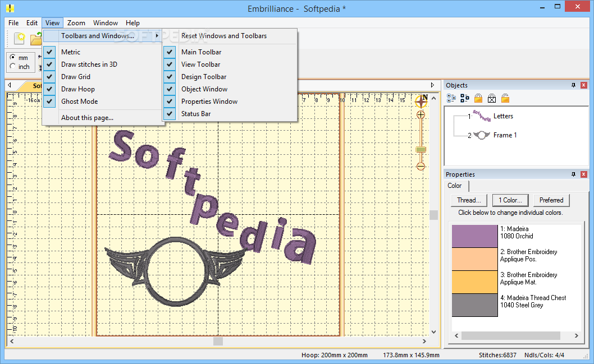Screen dimensions: 594x364
Task: Select the Madeira 1080 Orchid color swatch
Action: click(x=474, y=236)
